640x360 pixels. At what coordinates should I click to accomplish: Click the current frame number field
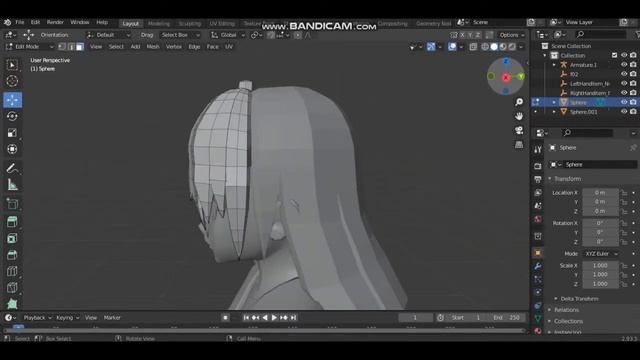pos(416,318)
